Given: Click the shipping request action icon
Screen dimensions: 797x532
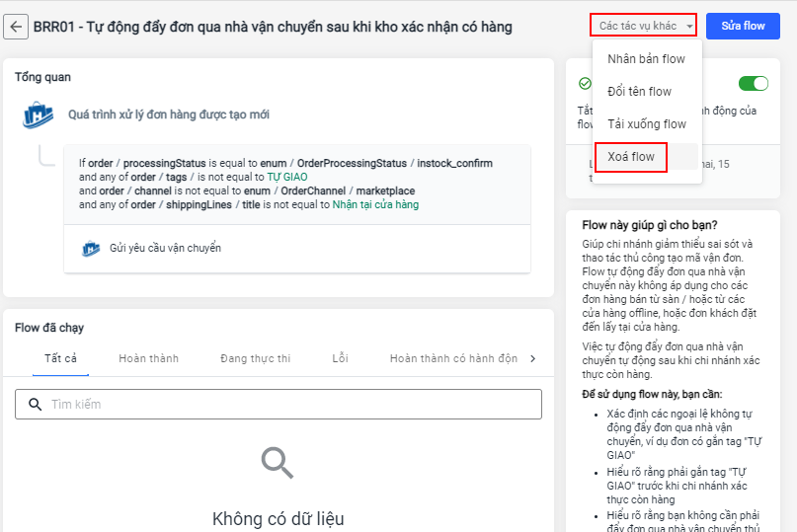Looking at the screenshot, I should coord(91,248).
